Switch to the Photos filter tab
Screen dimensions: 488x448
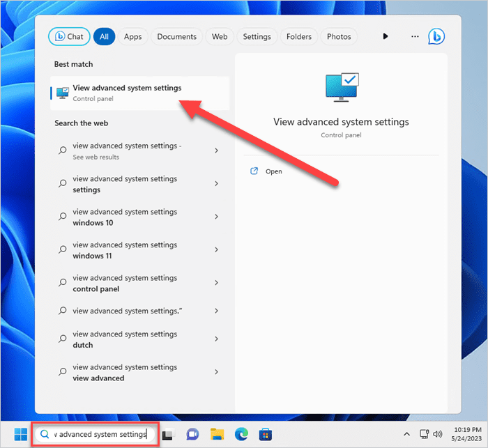[x=339, y=37]
